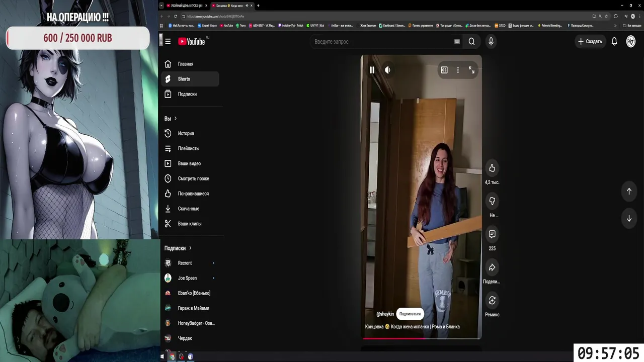644x362 pixels.
Task: Like the Short with 4,2 тыс. likes
Action: (492, 168)
